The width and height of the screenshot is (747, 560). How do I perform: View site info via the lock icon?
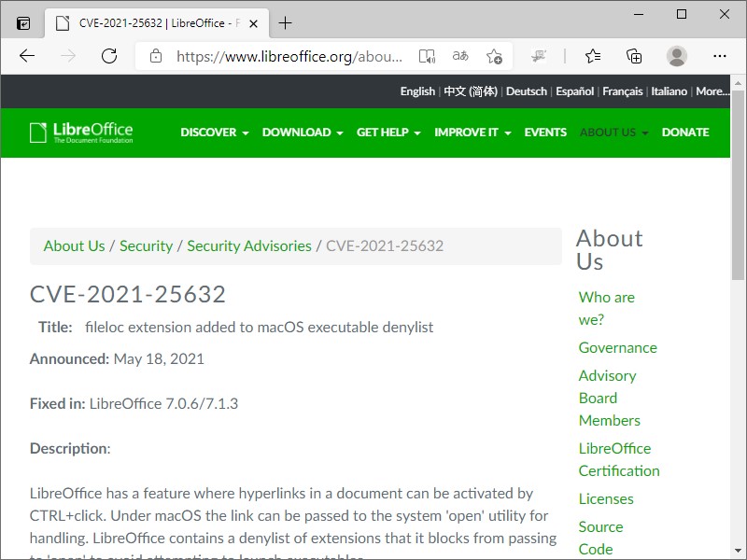155,56
